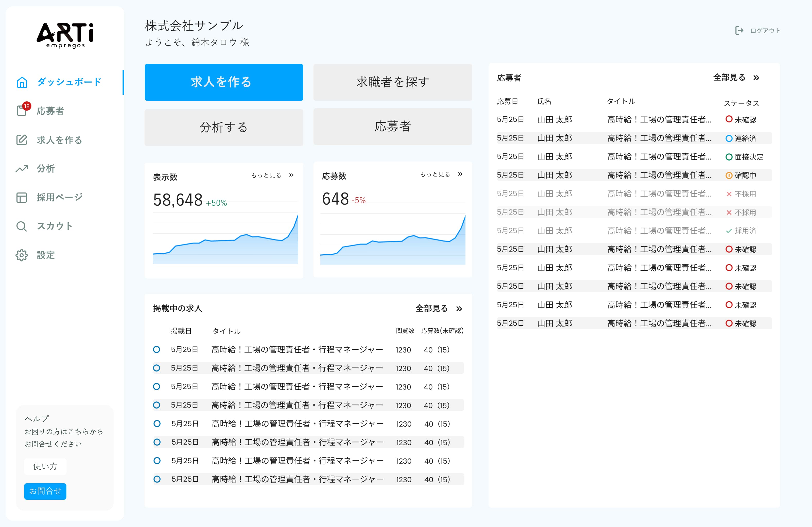
Task: Click the 応募日 column header
Action: coord(507,101)
